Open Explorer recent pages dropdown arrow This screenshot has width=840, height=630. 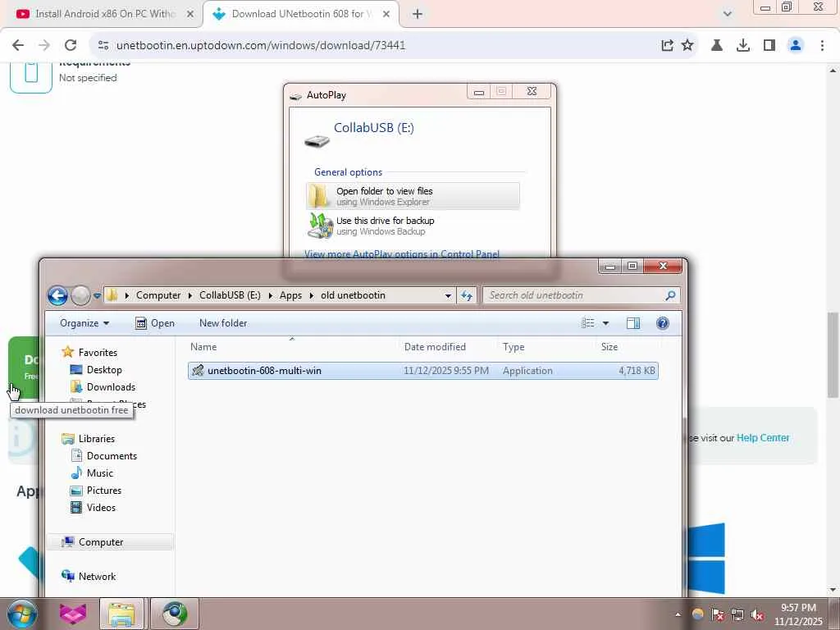click(97, 295)
